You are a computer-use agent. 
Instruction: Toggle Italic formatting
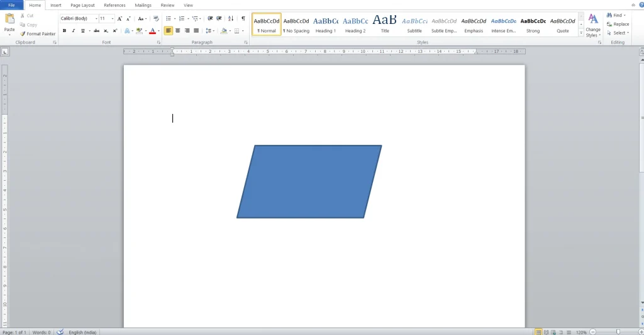[x=73, y=31]
